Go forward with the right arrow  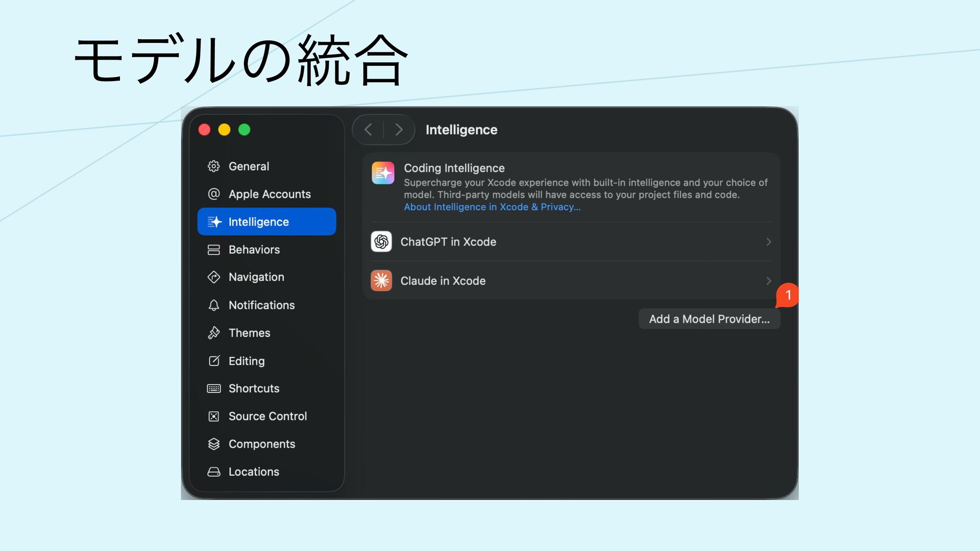point(399,130)
